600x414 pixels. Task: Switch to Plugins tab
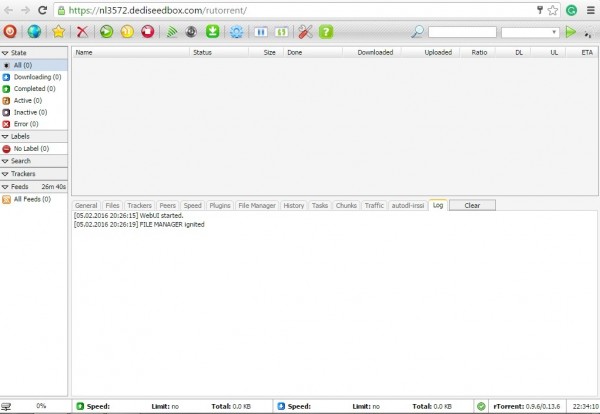(220, 205)
